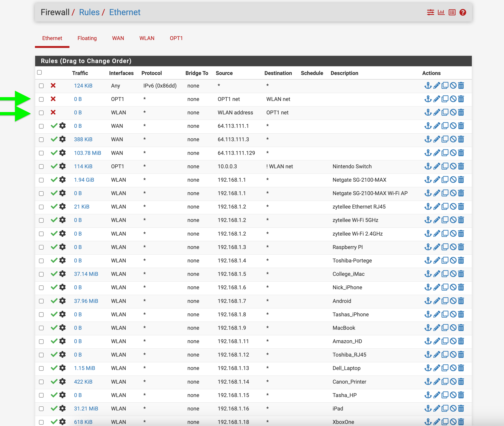The height and width of the screenshot is (426, 504).
Task: Tick the checkbox for the iPad rule
Action: [x=41, y=409]
